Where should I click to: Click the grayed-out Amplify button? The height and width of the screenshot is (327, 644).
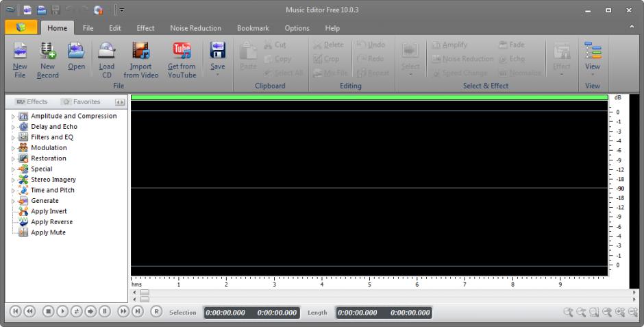coord(449,45)
